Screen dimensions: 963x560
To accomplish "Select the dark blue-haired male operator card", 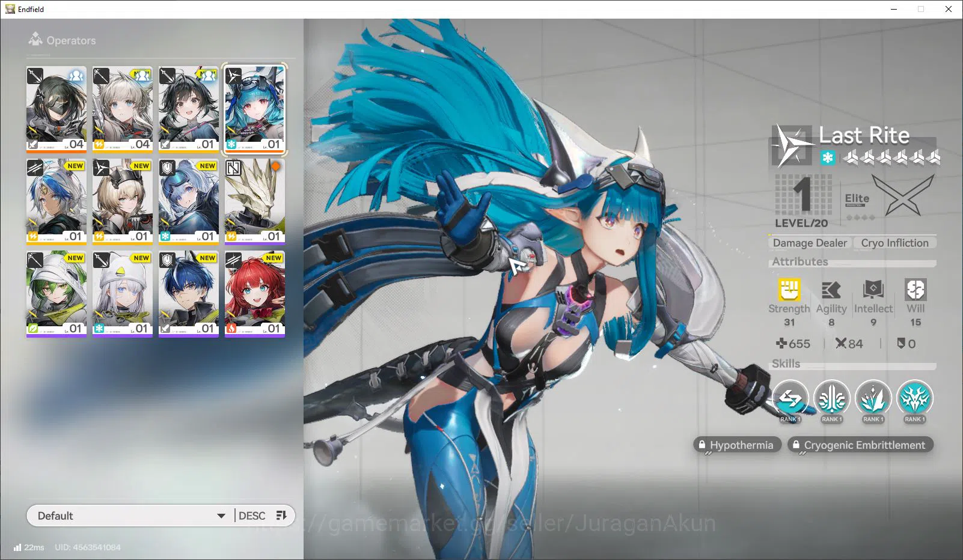I will click(189, 294).
